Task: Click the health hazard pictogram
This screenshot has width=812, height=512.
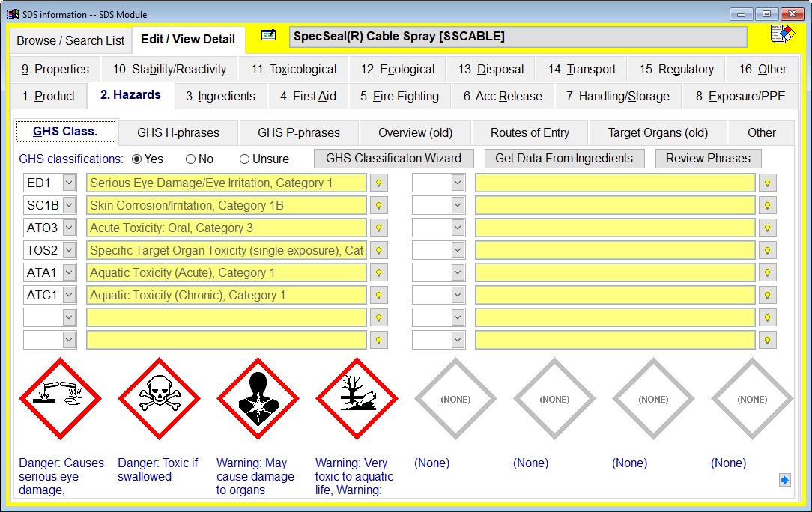Action: [x=258, y=399]
